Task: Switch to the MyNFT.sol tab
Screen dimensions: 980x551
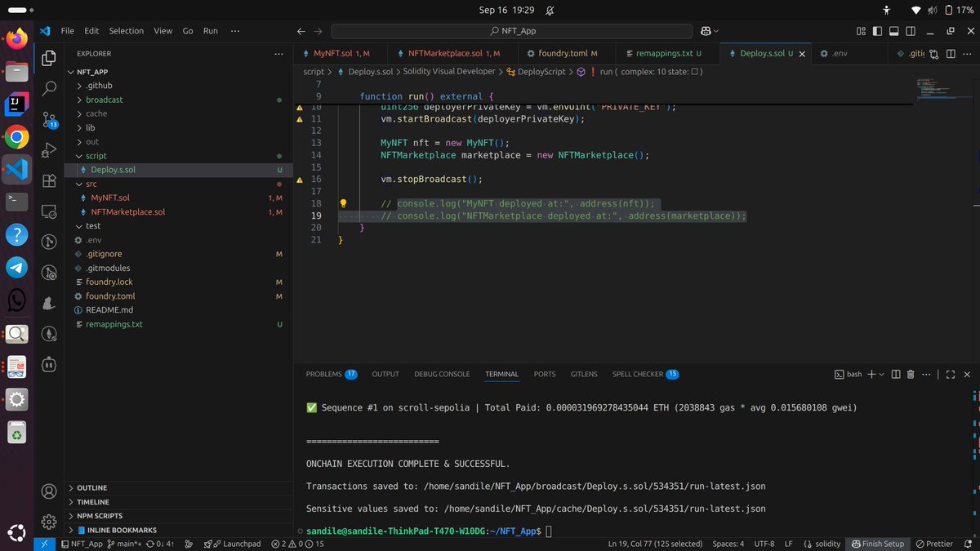Action: 340,54
